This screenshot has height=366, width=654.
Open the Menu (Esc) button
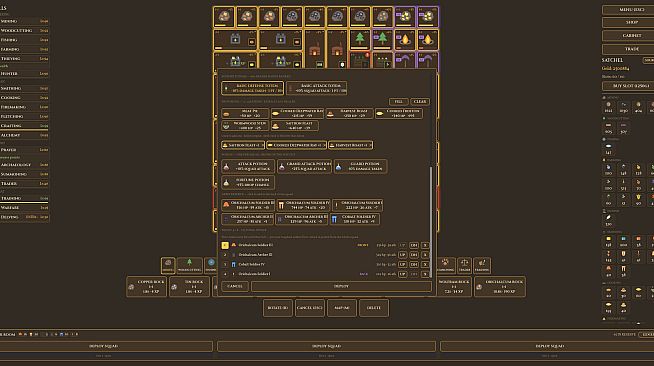pos(631,10)
